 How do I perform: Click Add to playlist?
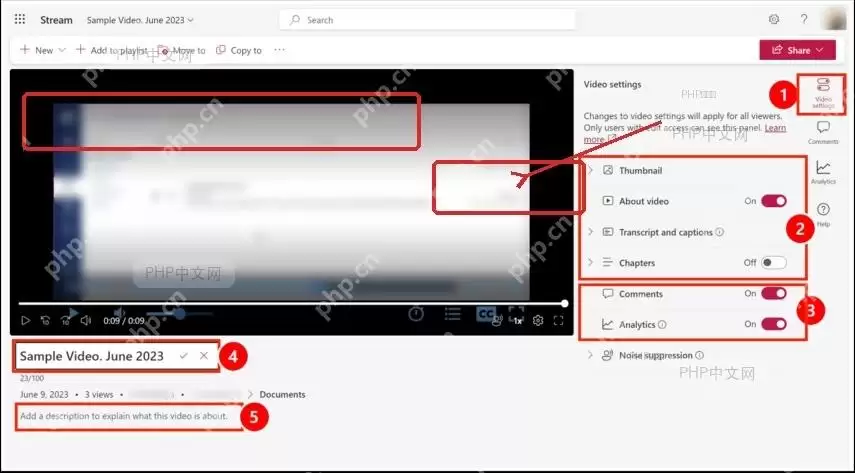point(111,50)
